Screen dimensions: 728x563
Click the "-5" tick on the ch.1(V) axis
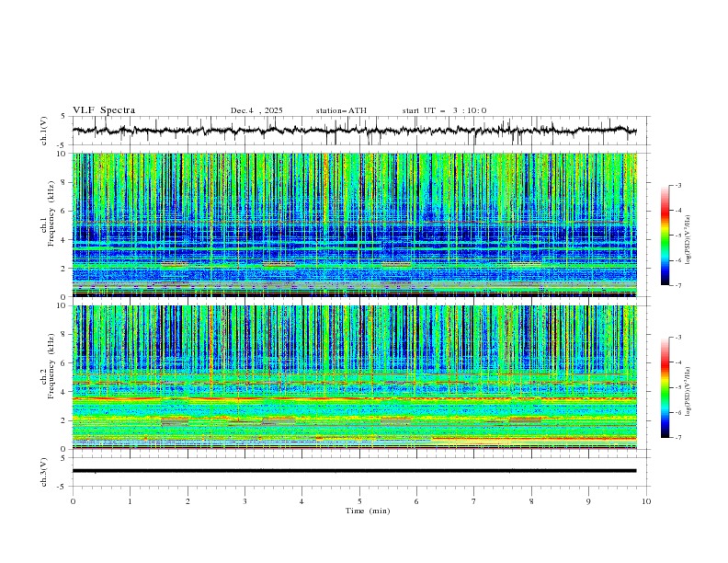pos(62,145)
